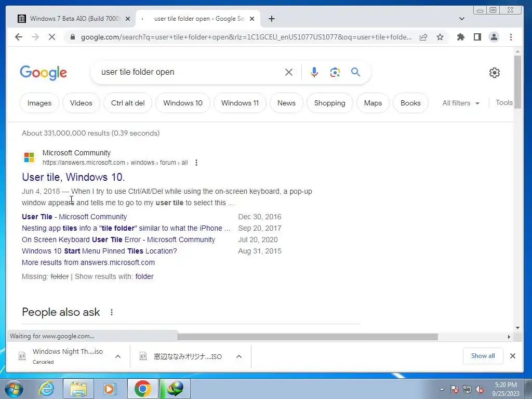Screen dimensions: 532x399
Task: Expand the Japanese ISO download options
Action: pyautogui.click(x=239, y=356)
